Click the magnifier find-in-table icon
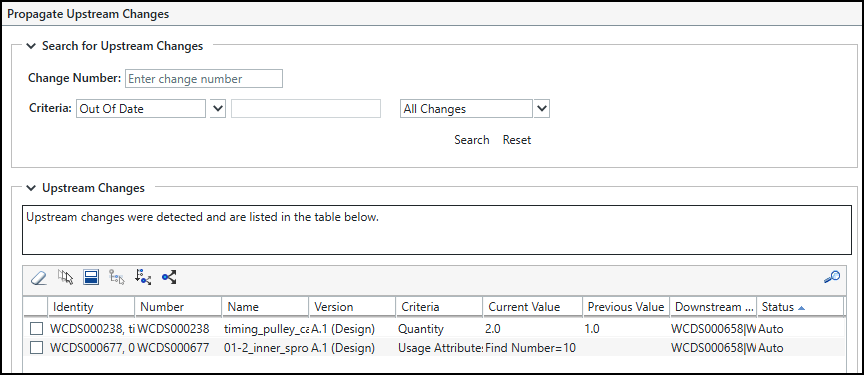 pos(832,277)
